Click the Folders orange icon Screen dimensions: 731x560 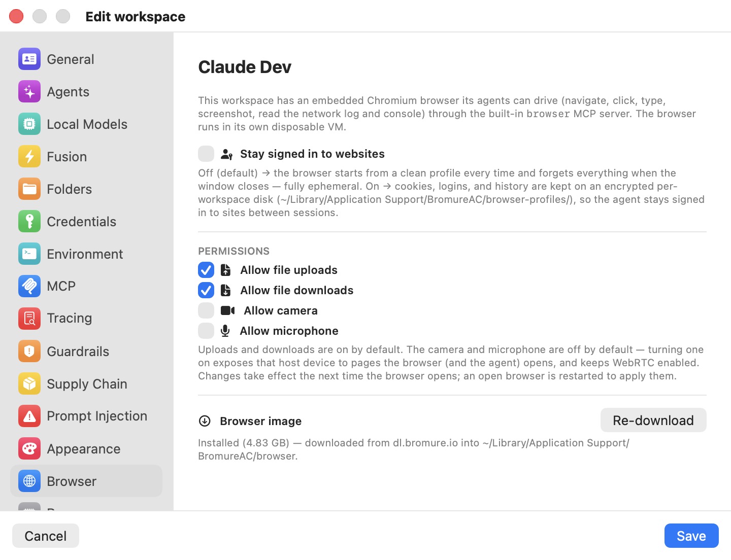(29, 189)
